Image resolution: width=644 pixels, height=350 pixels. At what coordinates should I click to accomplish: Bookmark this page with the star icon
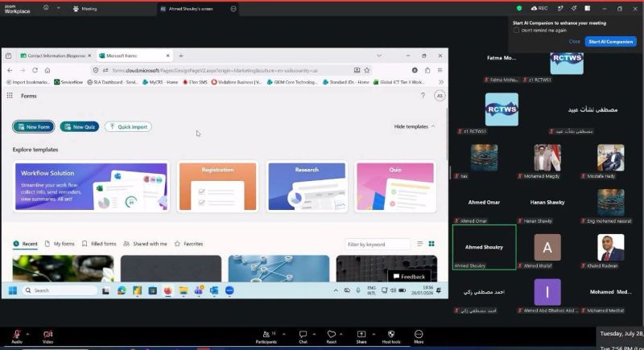[x=367, y=70]
